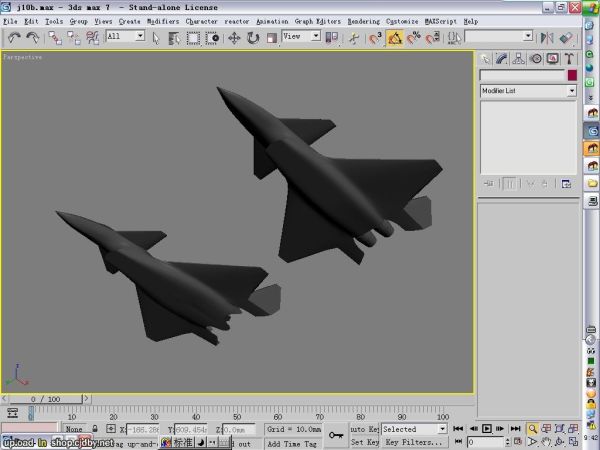Click the object color swatch
Image resolution: width=600 pixels, height=450 pixels.
click(572, 75)
